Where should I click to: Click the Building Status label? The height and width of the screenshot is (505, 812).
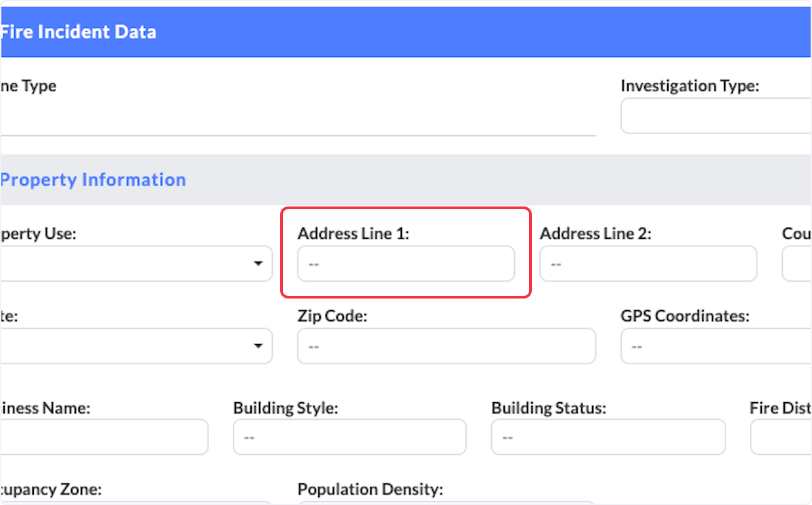pos(549,408)
